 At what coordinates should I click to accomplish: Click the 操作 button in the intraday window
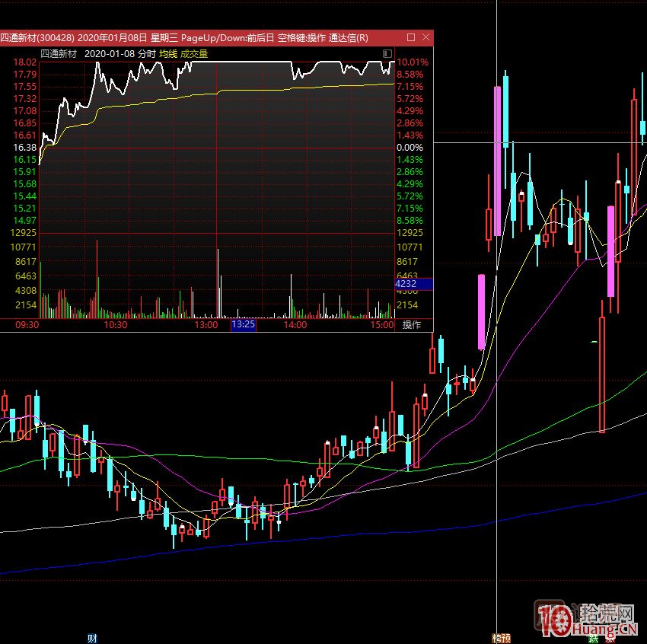tap(412, 325)
